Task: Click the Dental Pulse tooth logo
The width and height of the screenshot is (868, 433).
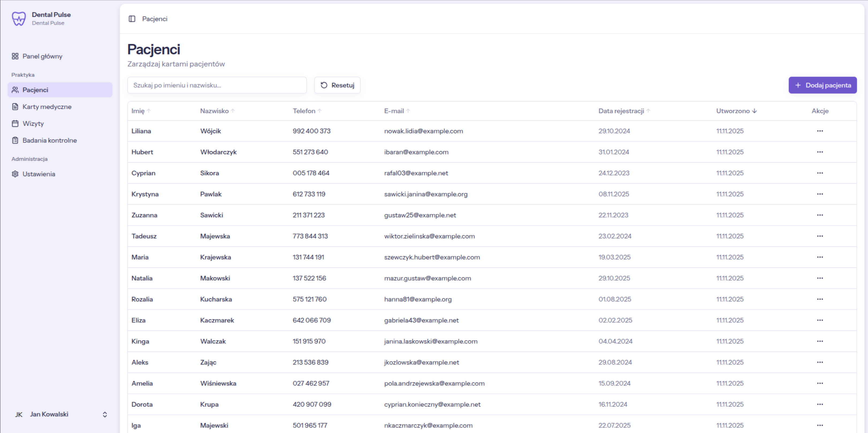Action: [x=18, y=18]
